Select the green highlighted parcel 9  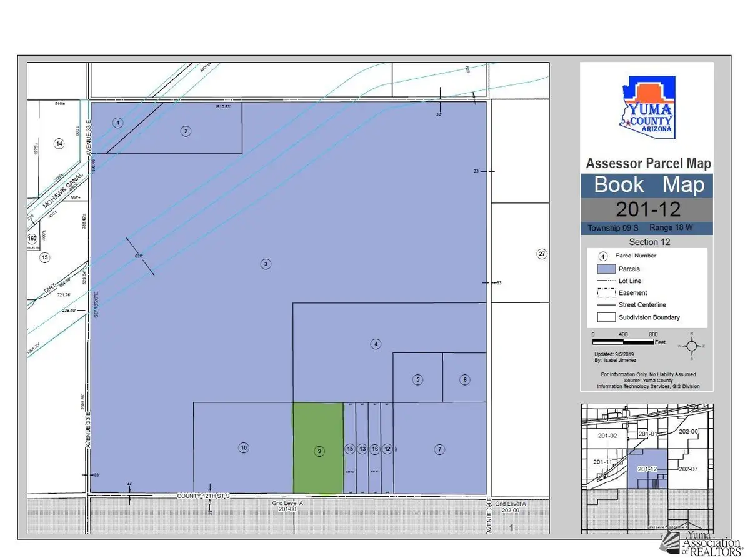tap(319, 448)
